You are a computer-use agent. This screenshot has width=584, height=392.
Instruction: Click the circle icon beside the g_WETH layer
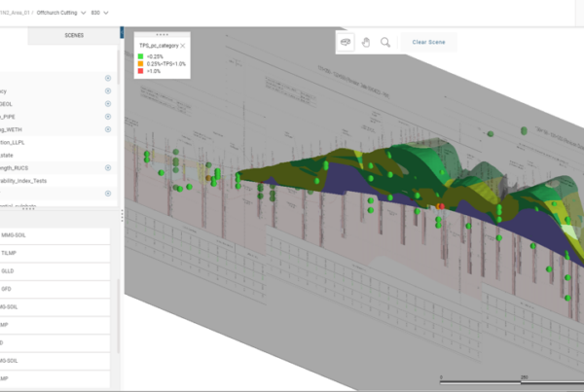108,128
